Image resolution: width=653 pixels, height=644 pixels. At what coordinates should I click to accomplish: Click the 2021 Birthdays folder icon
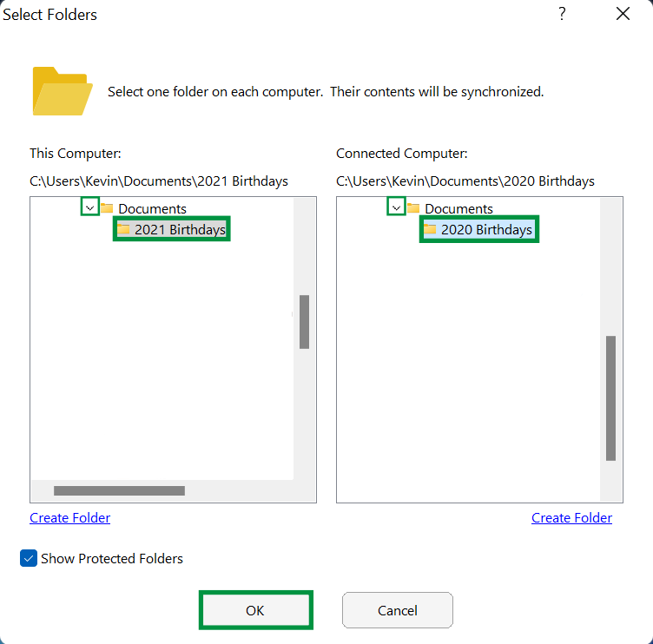pos(123,229)
